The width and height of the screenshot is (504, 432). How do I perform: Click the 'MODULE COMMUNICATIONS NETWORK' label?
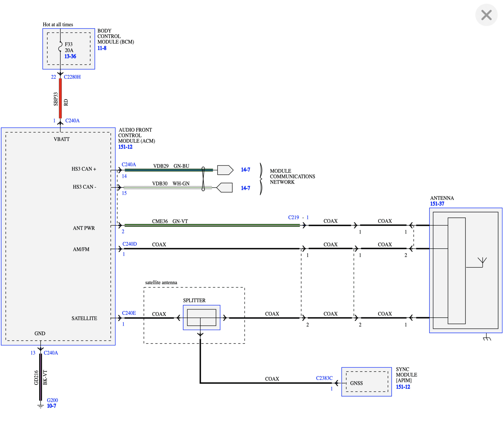pos(292,176)
